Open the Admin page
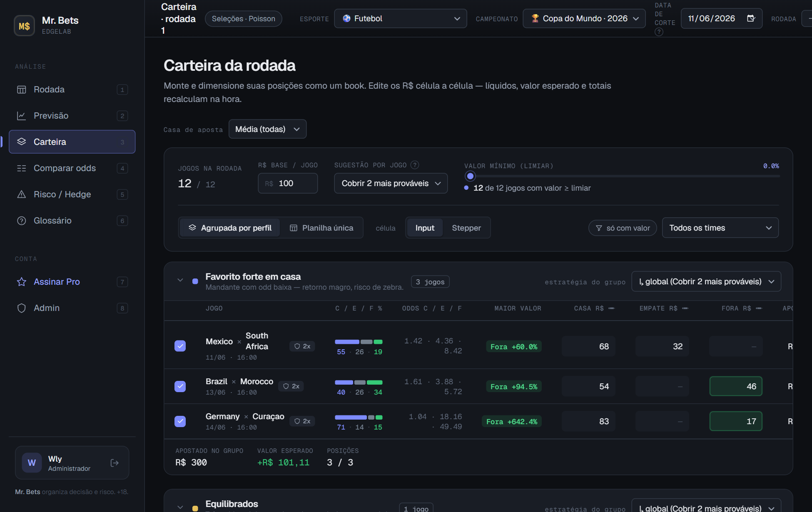This screenshot has height=512, width=812. pyautogui.click(x=72, y=308)
